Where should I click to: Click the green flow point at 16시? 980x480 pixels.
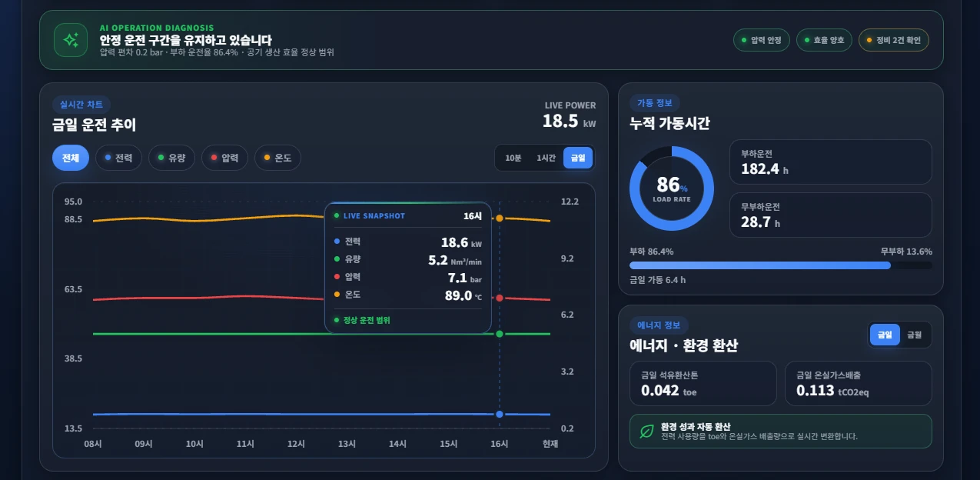point(500,334)
